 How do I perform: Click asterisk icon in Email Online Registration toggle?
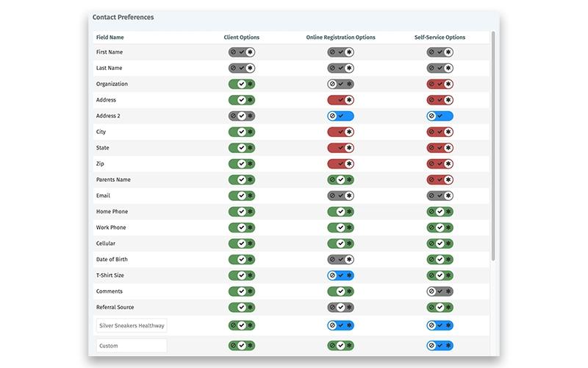tap(349, 196)
